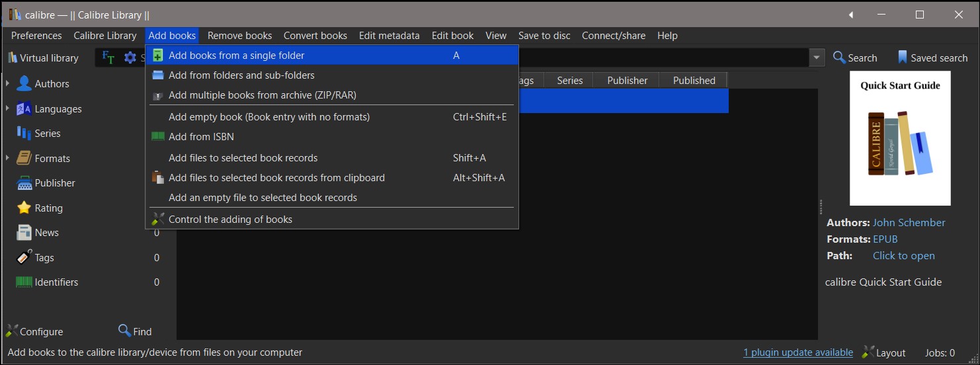980x365 pixels.
Task: Sort by the Published column header
Action: point(694,80)
